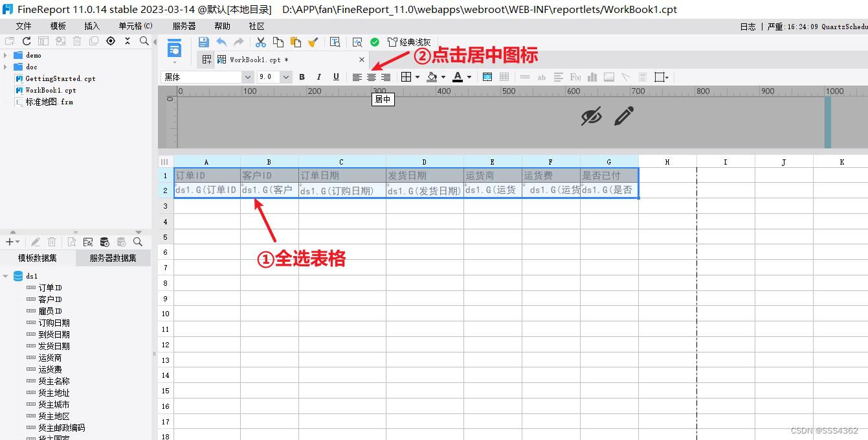868x440 pixels.
Task: Click the scissors cut icon
Action: [x=261, y=42]
